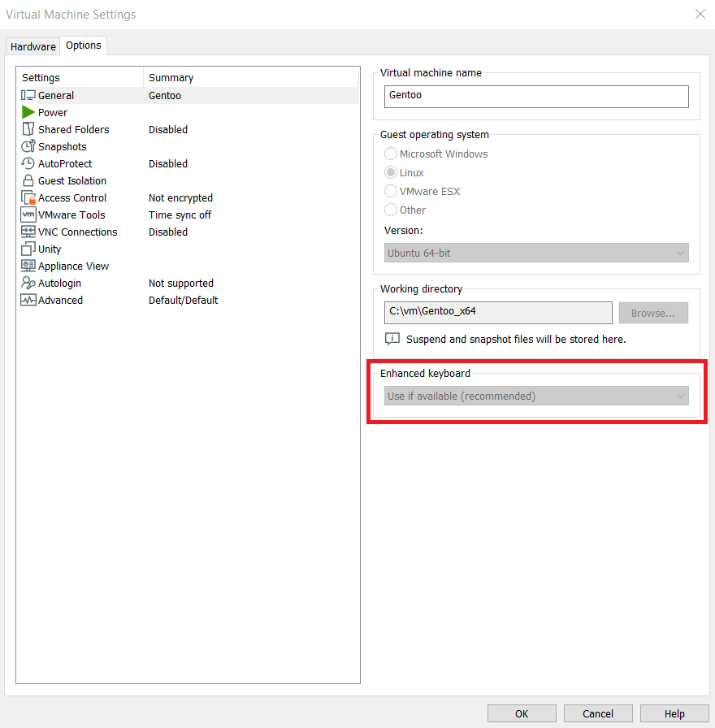The height and width of the screenshot is (728, 715).
Task: Click the 'Not encrypted' summary text
Action: point(180,197)
